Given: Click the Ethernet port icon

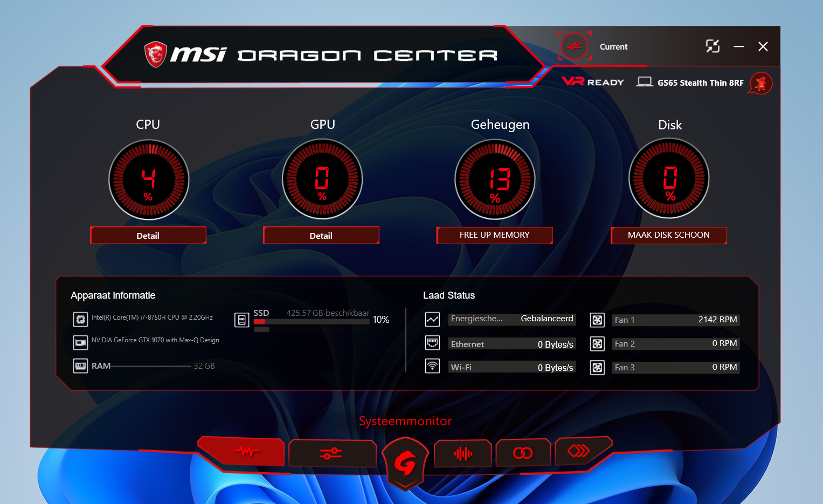Looking at the screenshot, I should (x=432, y=343).
